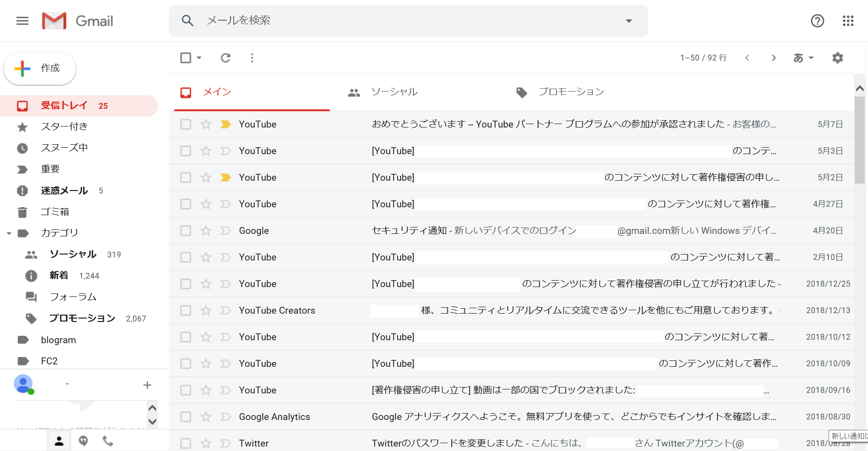868x451 pixels.
Task: Go to the next page of emails
Action: (774, 58)
